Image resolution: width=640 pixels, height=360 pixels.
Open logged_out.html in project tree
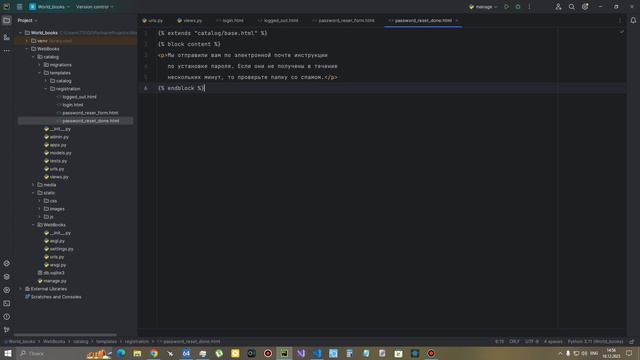click(x=79, y=97)
